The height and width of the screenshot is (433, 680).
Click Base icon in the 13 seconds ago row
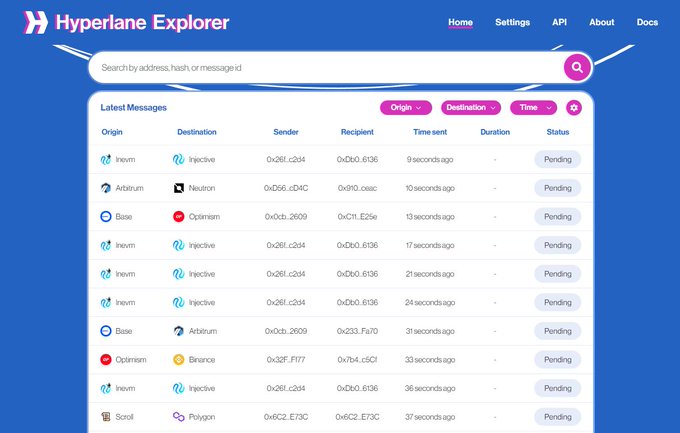click(x=106, y=216)
